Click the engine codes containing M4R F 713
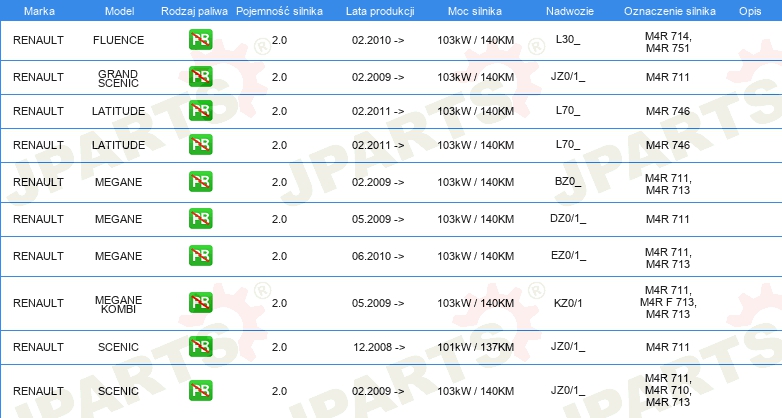This screenshot has width=782, height=418. [x=668, y=302]
